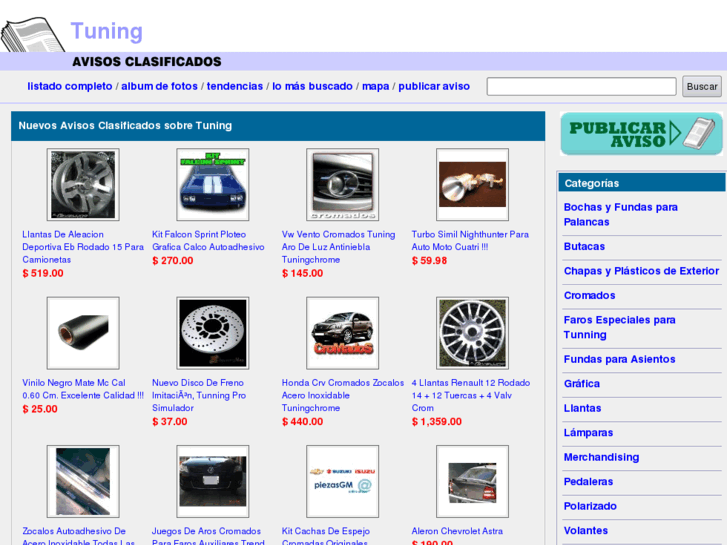Select the Butacas category
The width and height of the screenshot is (727, 545).
(x=584, y=246)
